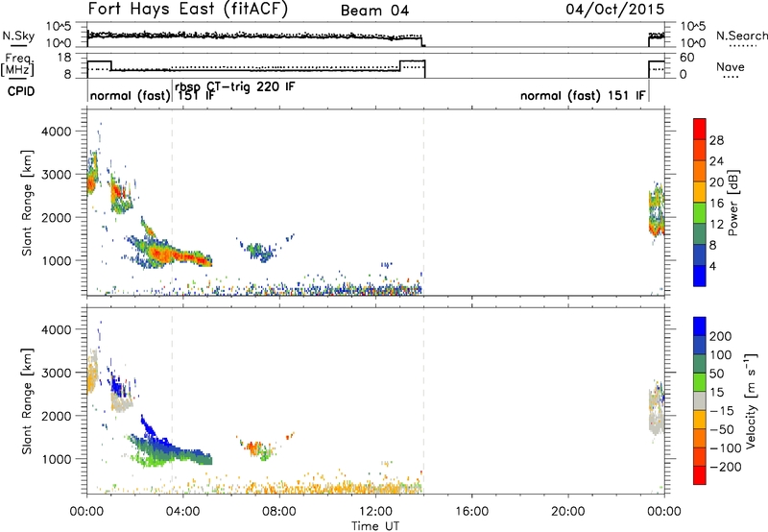
Task: Click the grey Velocity segment between 15 and -15
Action: [x=700, y=400]
